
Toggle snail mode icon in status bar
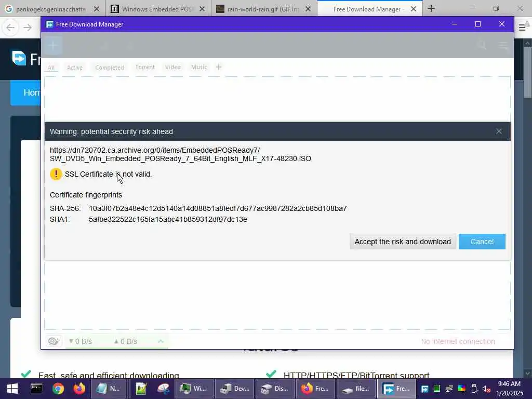coord(54,341)
